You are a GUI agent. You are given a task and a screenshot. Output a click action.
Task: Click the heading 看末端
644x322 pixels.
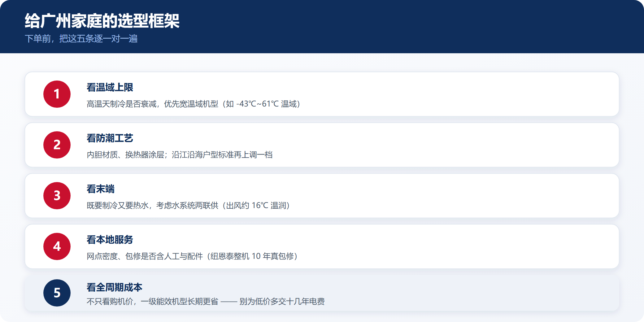(101, 189)
